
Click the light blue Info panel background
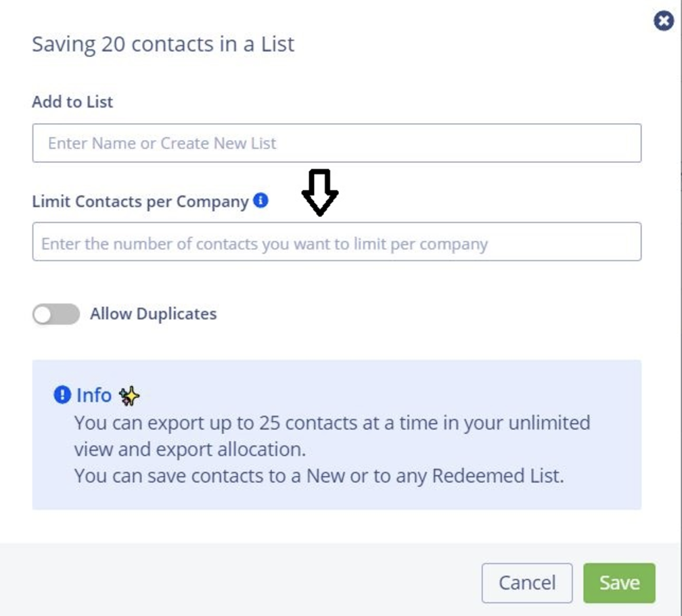[x=337, y=435]
